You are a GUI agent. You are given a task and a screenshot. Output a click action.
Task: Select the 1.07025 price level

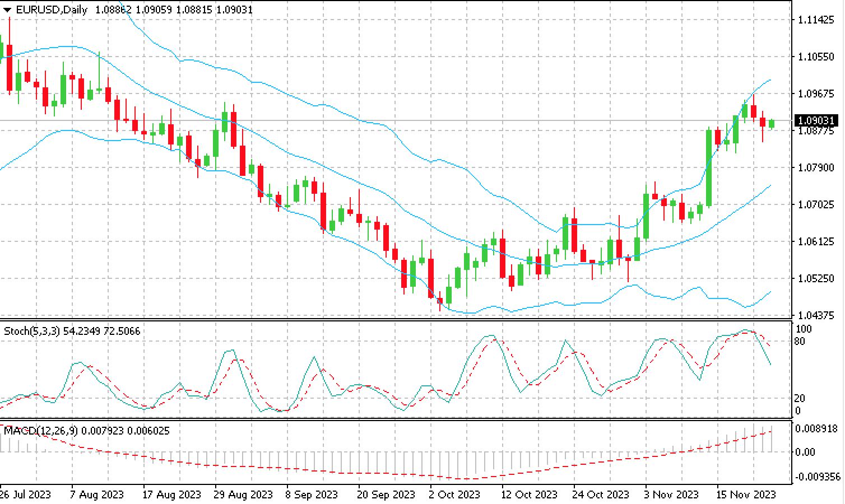[x=816, y=204]
